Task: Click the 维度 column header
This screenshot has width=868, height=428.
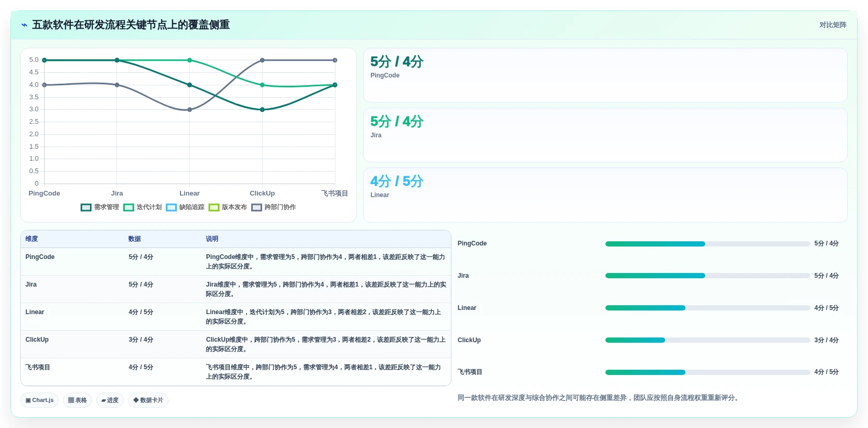Action: pyautogui.click(x=32, y=239)
